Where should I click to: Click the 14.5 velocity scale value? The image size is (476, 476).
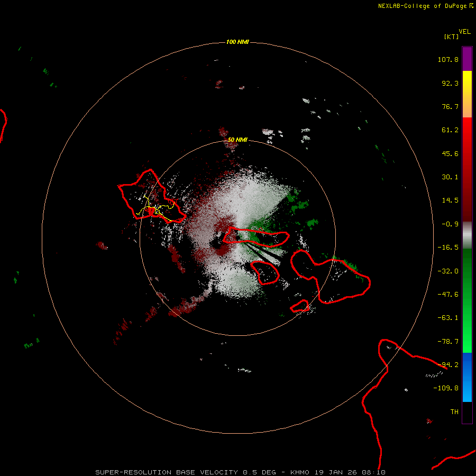click(450, 200)
